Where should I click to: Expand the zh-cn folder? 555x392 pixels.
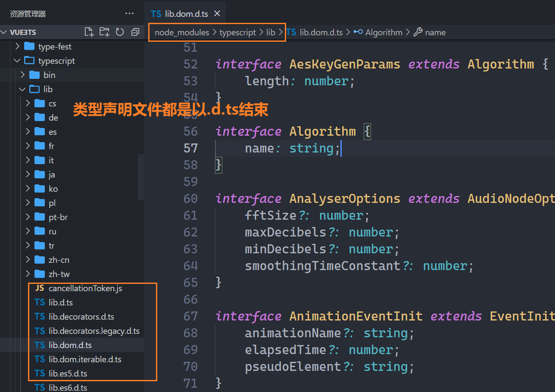59,260
